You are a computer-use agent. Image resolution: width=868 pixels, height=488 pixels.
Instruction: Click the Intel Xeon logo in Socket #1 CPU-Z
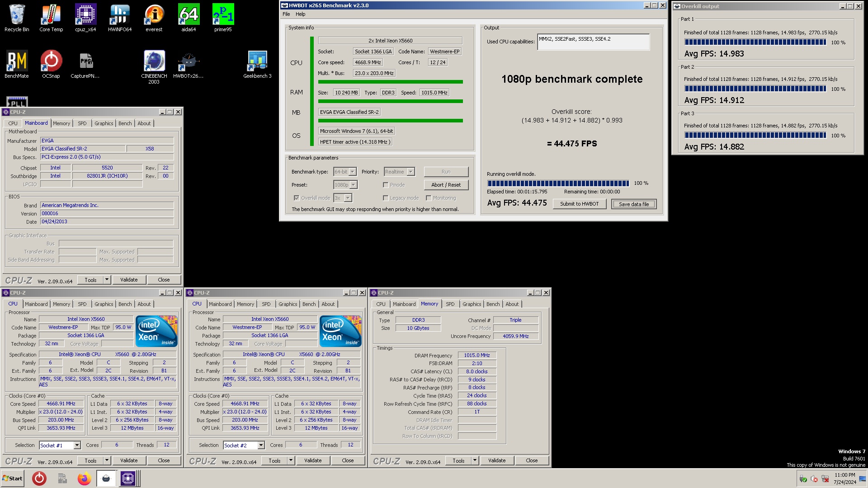coord(156,331)
